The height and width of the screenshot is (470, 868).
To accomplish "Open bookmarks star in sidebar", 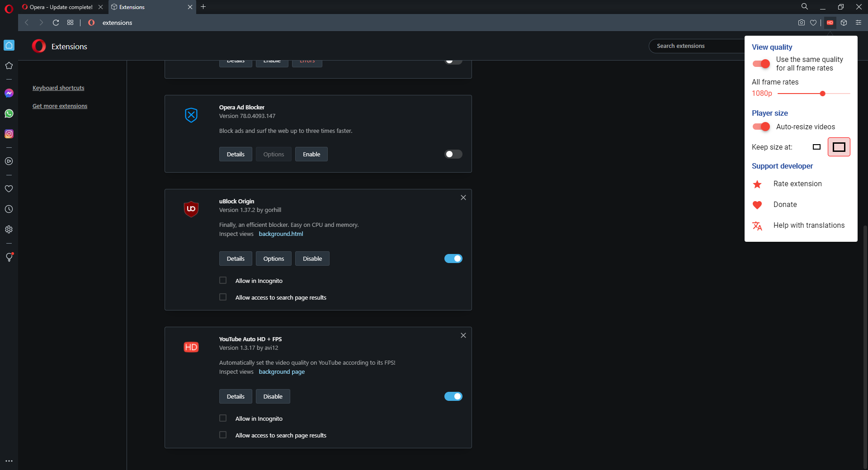I will [x=9, y=66].
